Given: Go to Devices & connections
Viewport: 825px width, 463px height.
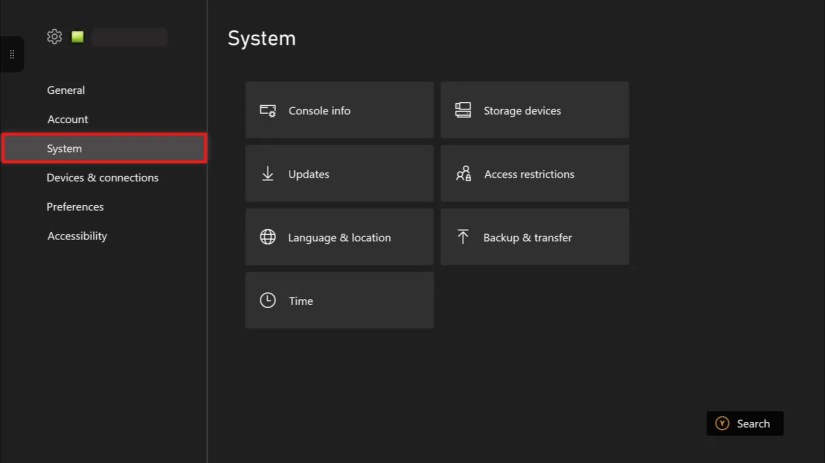Looking at the screenshot, I should click(x=103, y=178).
